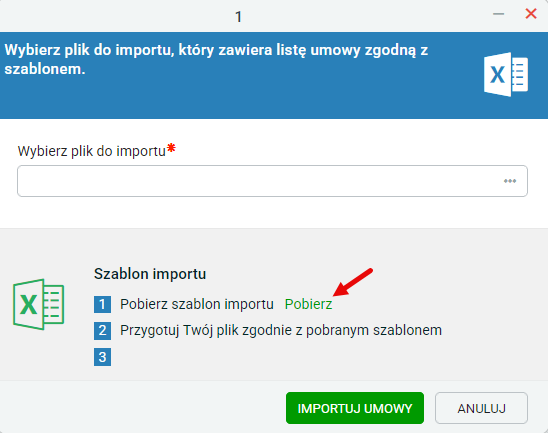The width and height of the screenshot is (548, 433).
Task: Click the IMPORTUJ UMOWY button
Action: (x=355, y=408)
